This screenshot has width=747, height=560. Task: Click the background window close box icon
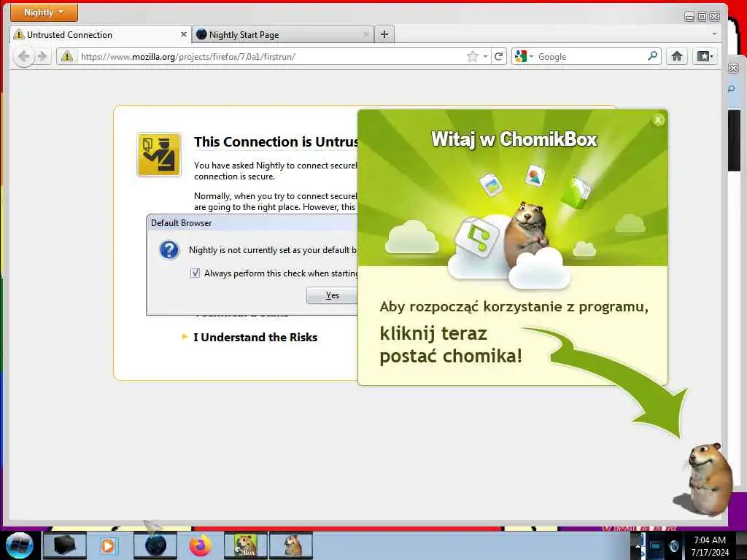734,69
